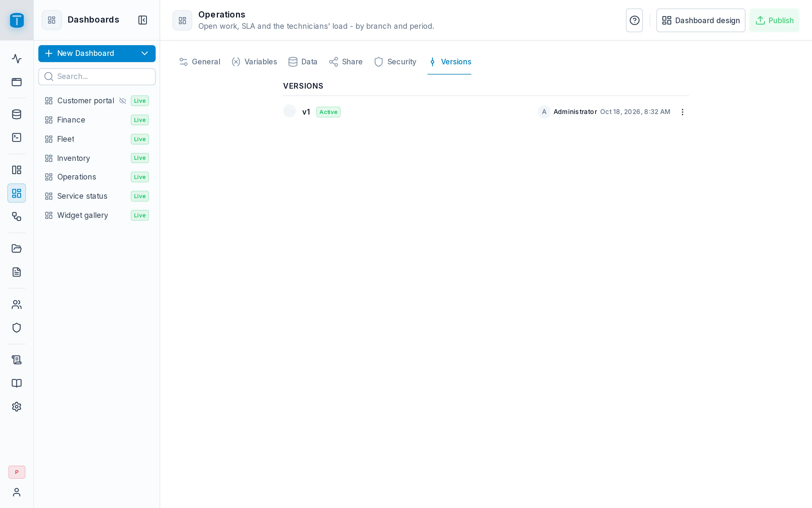812x508 pixels.
Task: Open the Widget gallery dashboard
Action: click(97, 215)
